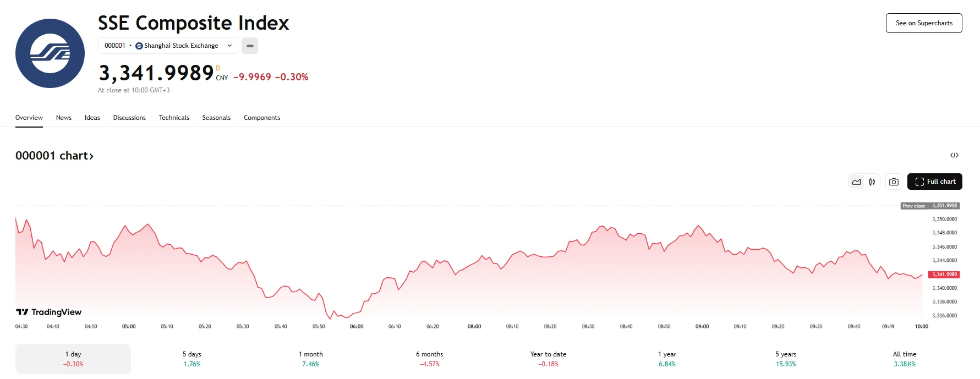The height and width of the screenshot is (379, 980).
Task: Select the All time range
Action: (905, 359)
